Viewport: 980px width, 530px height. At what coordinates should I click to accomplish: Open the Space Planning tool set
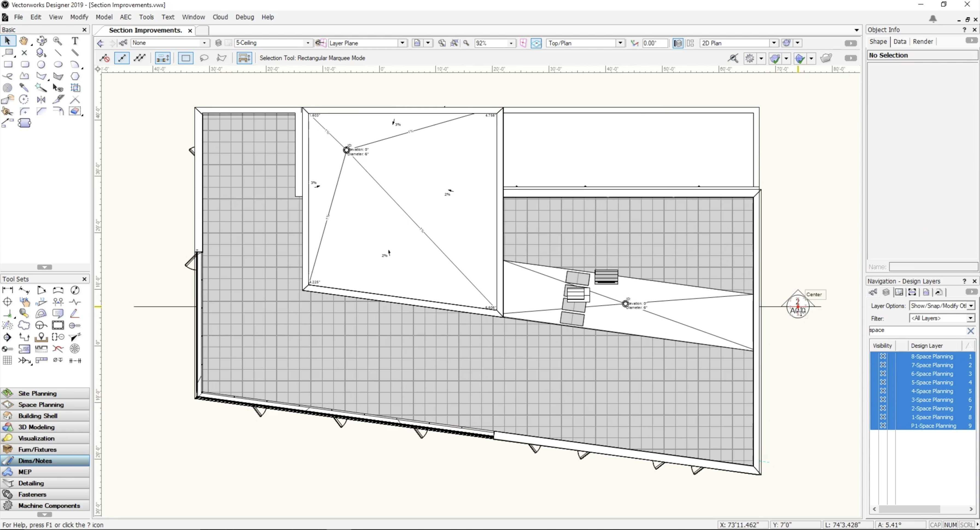[x=45, y=405]
